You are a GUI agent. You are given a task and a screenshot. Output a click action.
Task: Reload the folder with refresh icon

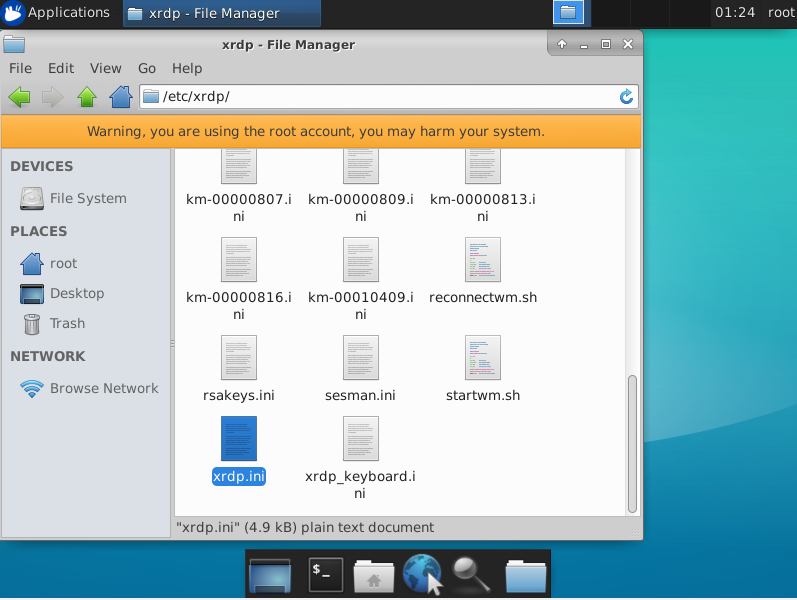click(626, 97)
